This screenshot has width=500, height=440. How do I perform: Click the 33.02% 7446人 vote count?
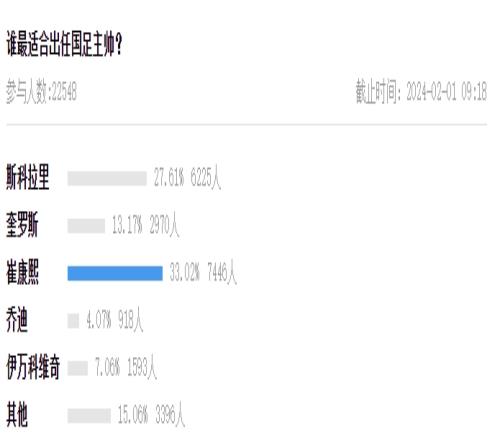203,273
